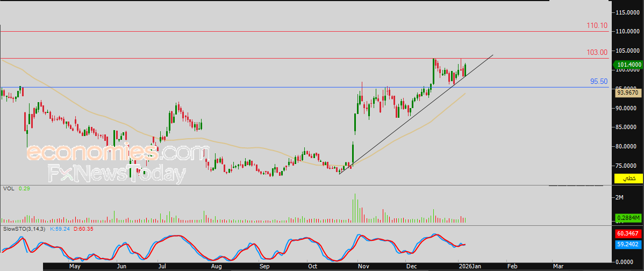Select the green 101.4000 current price tag

627,65
